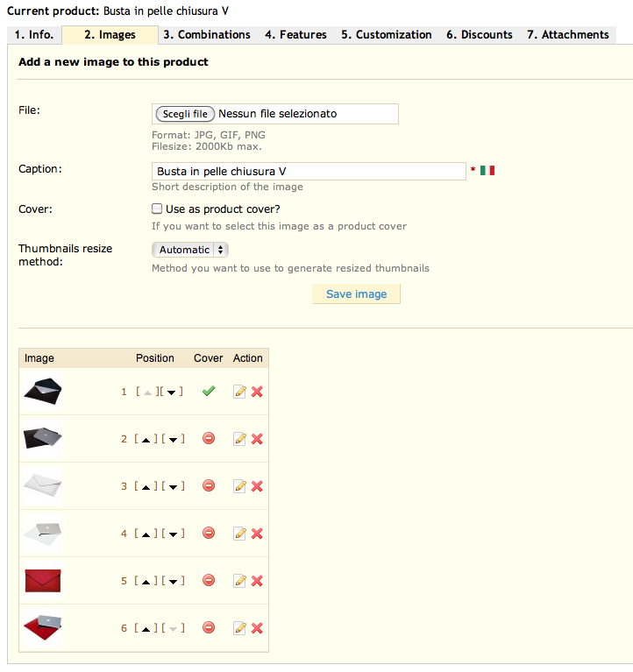Click the 'Scegli file' button

tap(185, 114)
